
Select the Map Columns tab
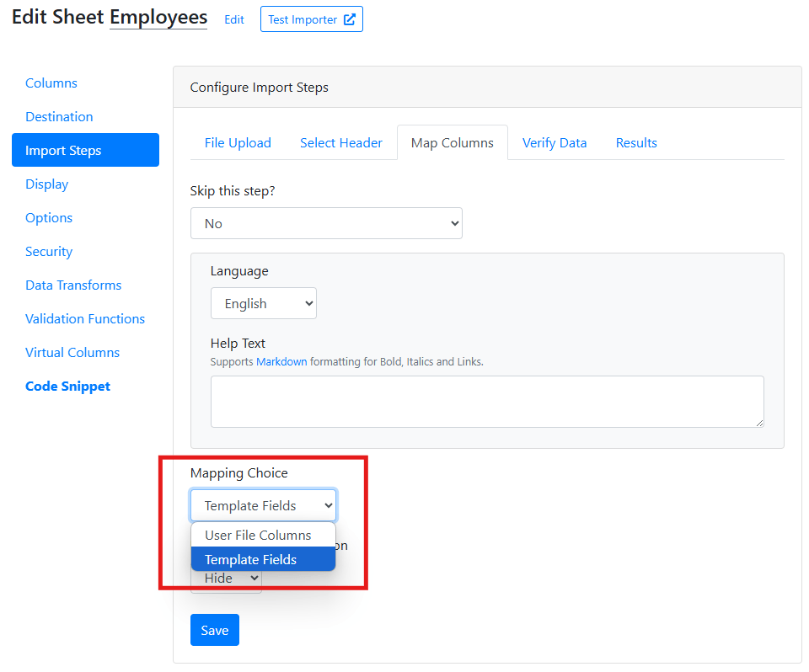pyautogui.click(x=452, y=143)
